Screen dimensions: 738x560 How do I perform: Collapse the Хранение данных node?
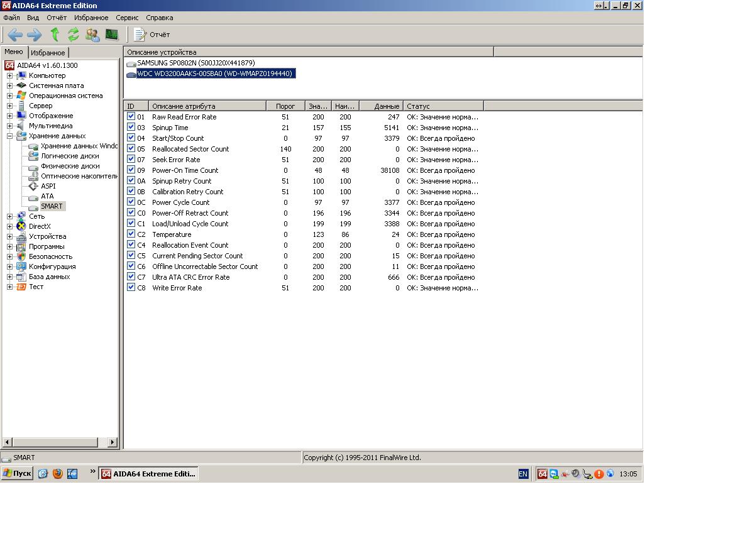coord(9,136)
